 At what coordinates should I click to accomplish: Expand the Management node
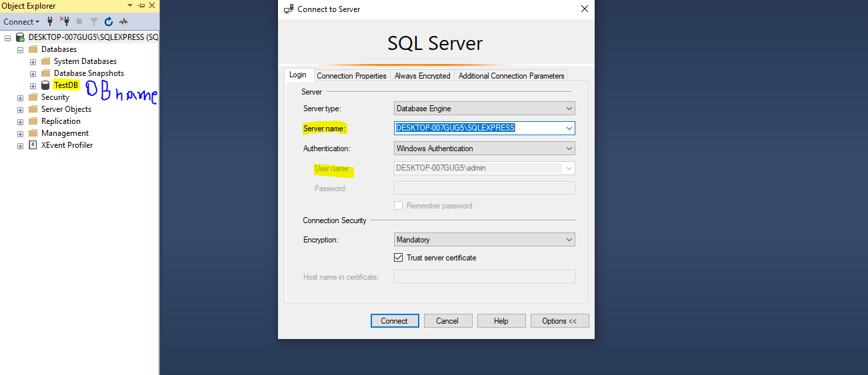[20, 134]
